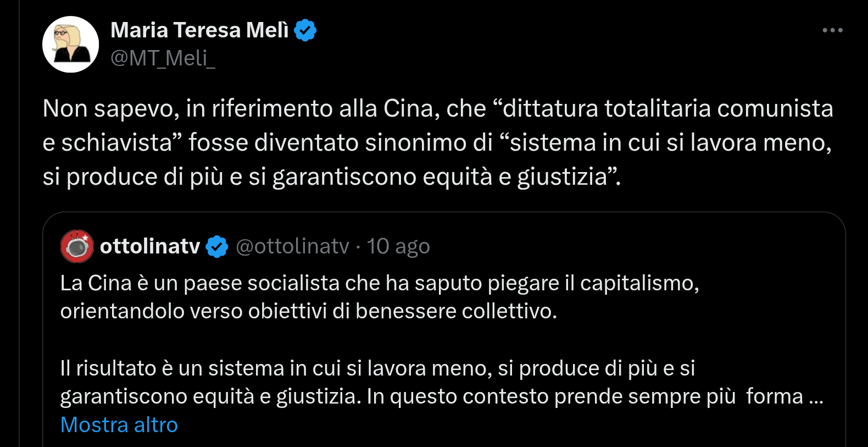Click the quoted tweet card border area
The height and width of the screenshot is (447, 868).
point(445,216)
